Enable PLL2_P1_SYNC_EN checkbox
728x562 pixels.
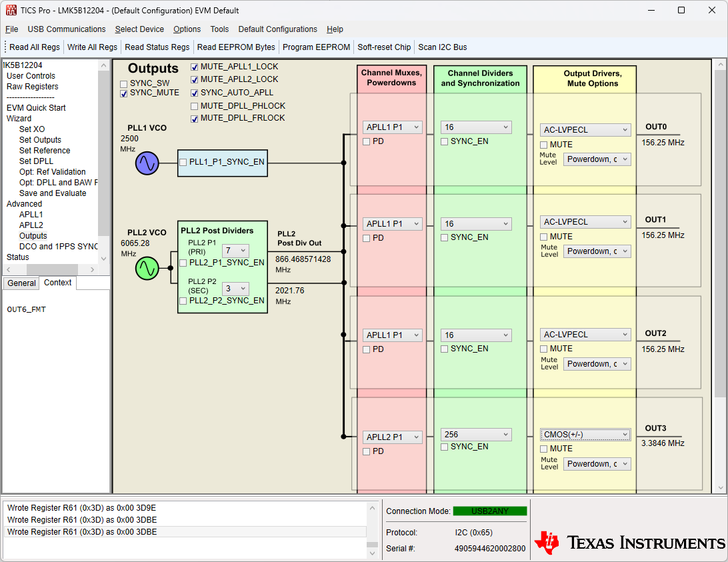click(183, 263)
